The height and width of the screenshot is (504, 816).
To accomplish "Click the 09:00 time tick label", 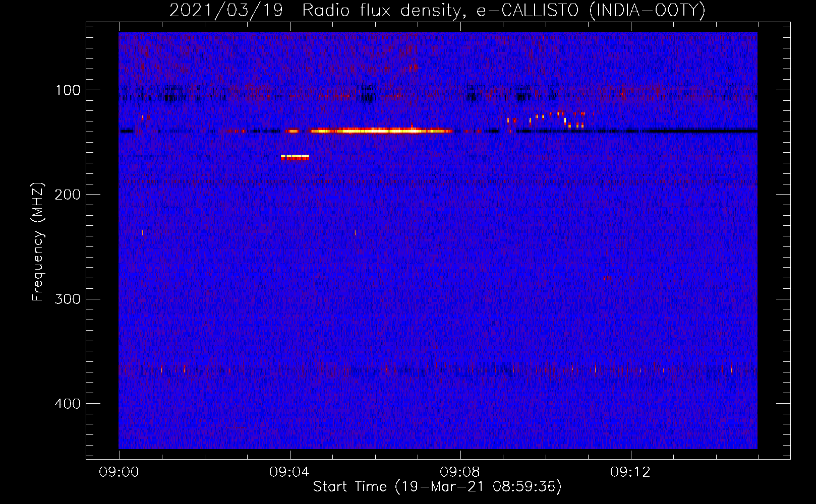I will pyautogui.click(x=119, y=472).
